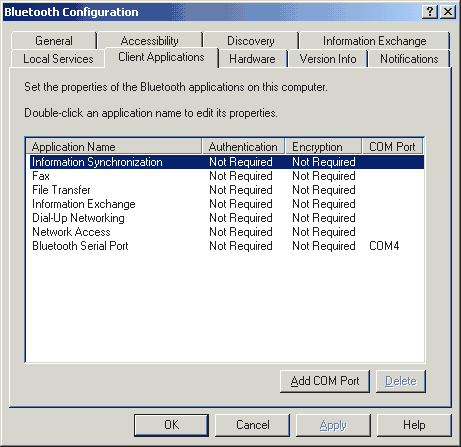The image size is (461, 447).
Task: Select the Fax application row
Action: click(x=227, y=176)
